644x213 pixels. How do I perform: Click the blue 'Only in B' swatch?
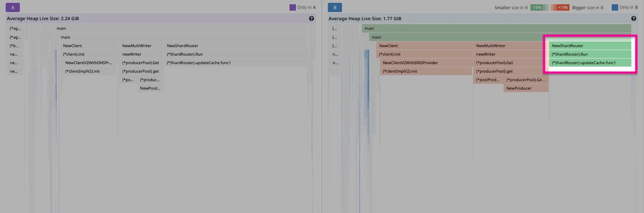click(615, 7)
